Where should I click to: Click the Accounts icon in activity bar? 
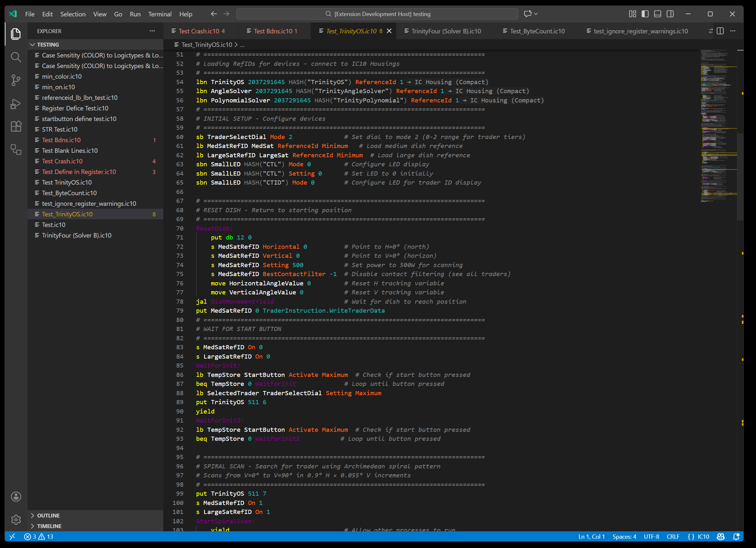(x=16, y=497)
